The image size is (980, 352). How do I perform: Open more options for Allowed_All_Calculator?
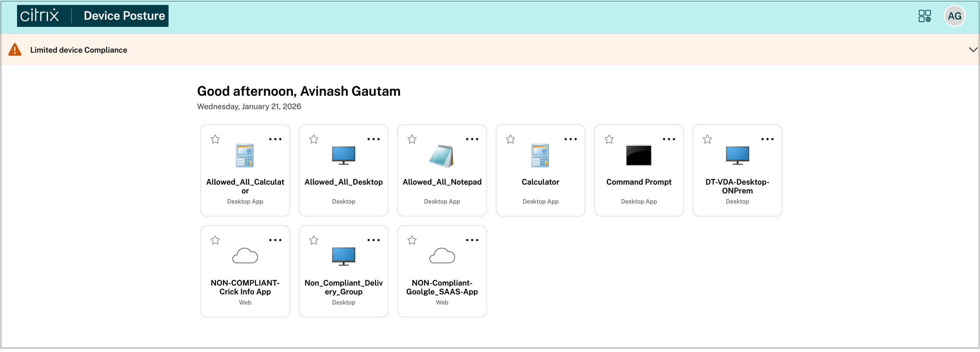coord(275,139)
